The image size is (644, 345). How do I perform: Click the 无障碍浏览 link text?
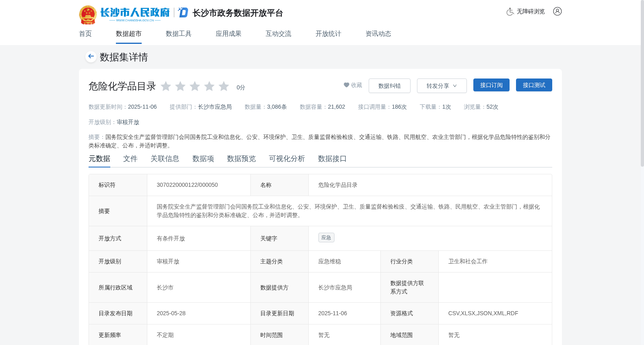531,12
